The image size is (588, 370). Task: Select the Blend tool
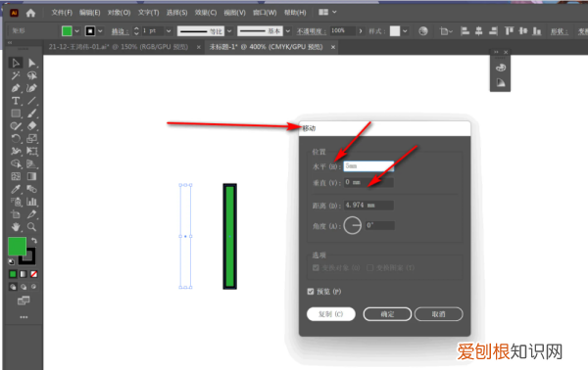pyautogui.click(x=32, y=189)
